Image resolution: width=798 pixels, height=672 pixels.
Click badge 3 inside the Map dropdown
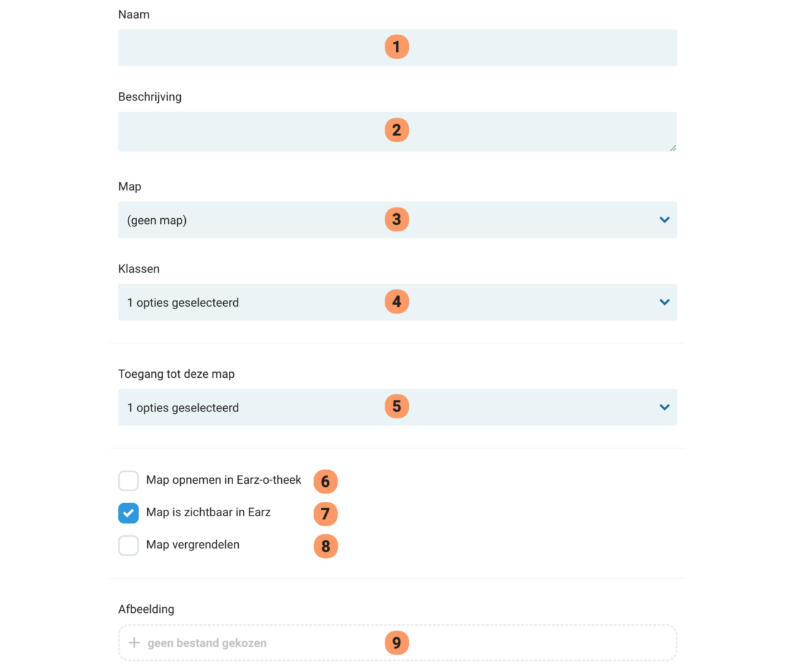pyautogui.click(x=397, y=219)
